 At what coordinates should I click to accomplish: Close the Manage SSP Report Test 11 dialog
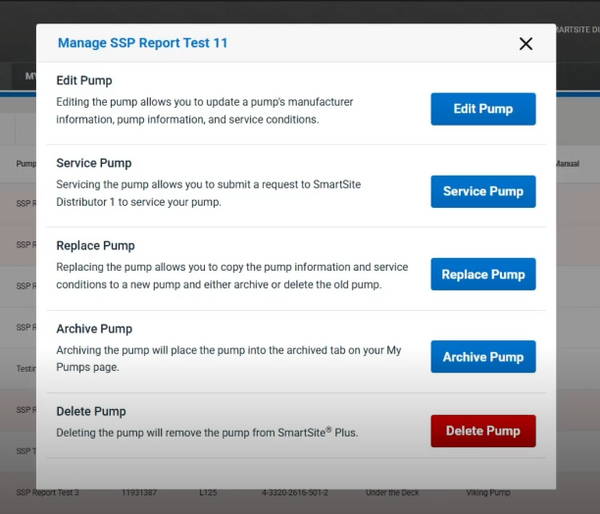526,44
